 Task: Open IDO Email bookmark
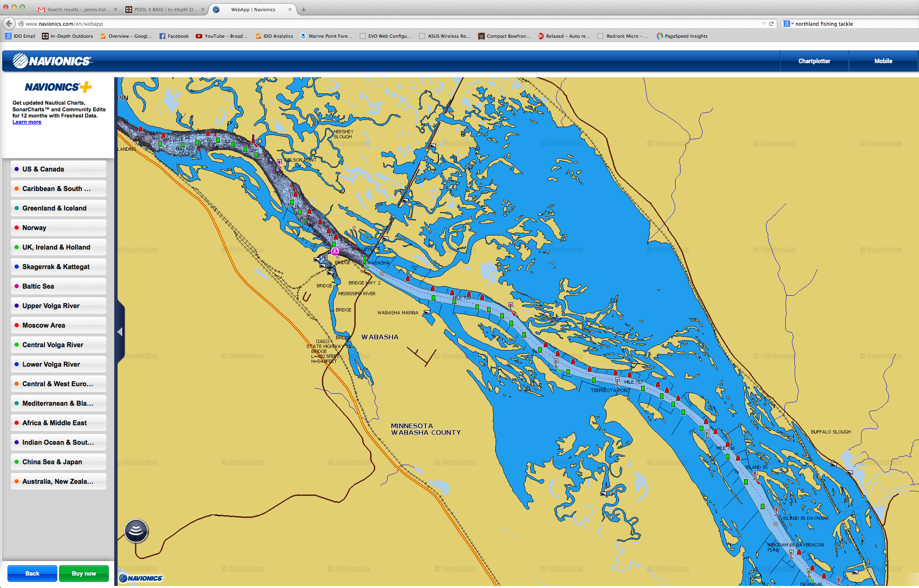point(20,36)
